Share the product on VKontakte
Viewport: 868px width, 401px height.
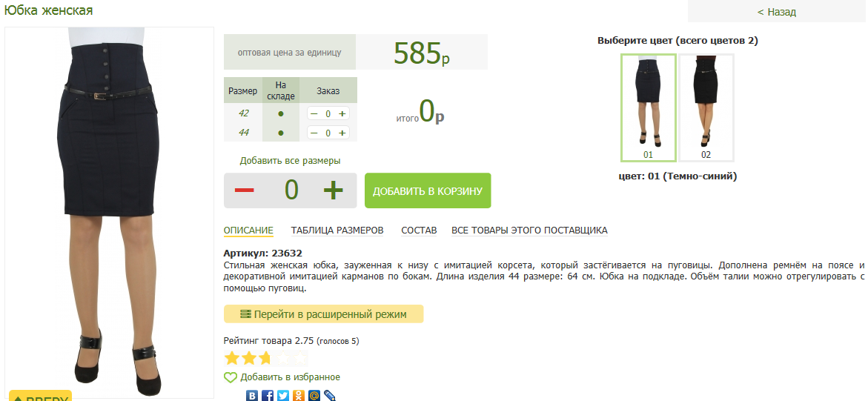coord(252,396)
